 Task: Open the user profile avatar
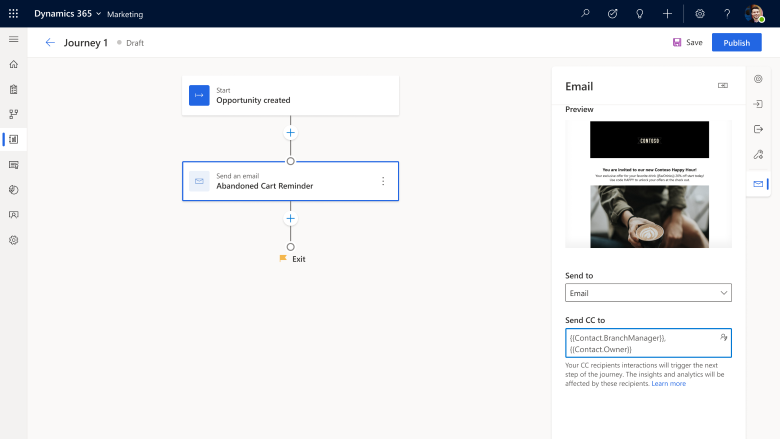pyautogui.click(x=755, y=13)
